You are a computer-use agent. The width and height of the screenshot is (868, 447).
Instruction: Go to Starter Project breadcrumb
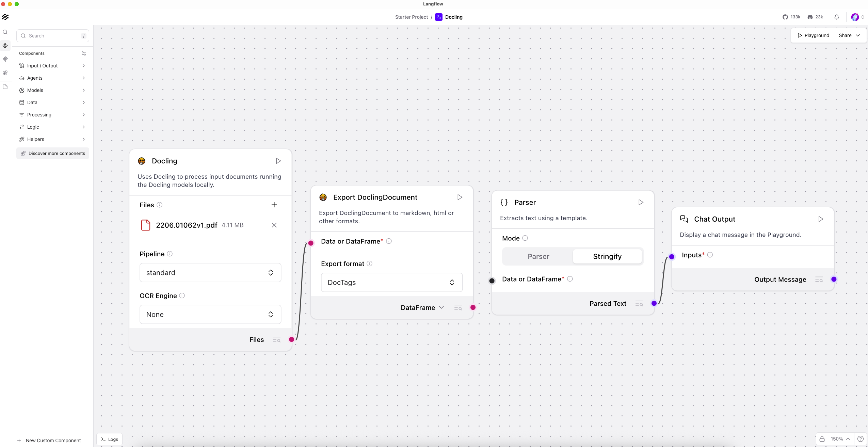tap(411, 17)
